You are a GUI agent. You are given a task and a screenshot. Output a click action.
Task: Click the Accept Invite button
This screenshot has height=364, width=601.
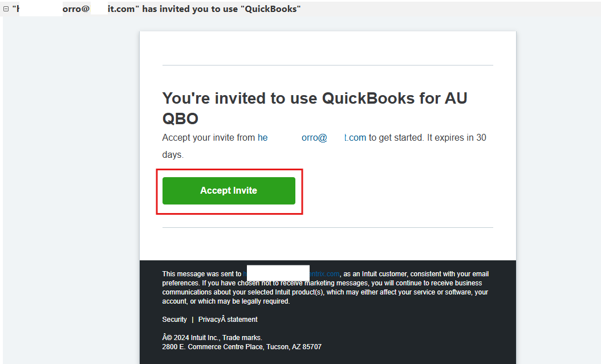[x=229, y=191]
